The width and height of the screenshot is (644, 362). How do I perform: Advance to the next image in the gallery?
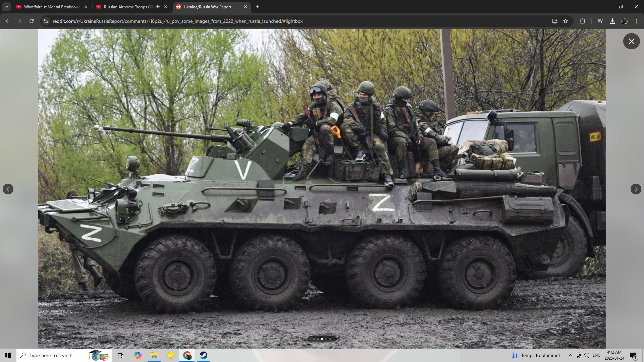point(636,189)
